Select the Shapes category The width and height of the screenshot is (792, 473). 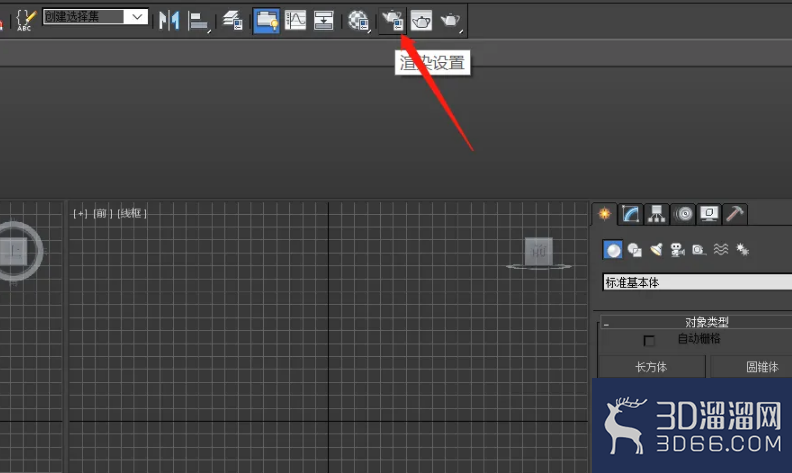pyautogui.click(x=634, y=250)
